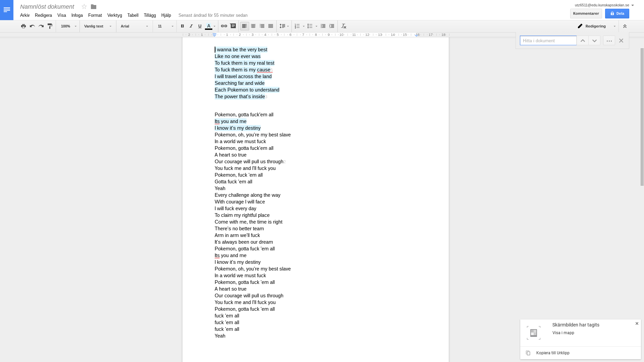Screen dimensions: 644x362
Task: Click the line 'Searching far and wide'
Action: (239, 83)
